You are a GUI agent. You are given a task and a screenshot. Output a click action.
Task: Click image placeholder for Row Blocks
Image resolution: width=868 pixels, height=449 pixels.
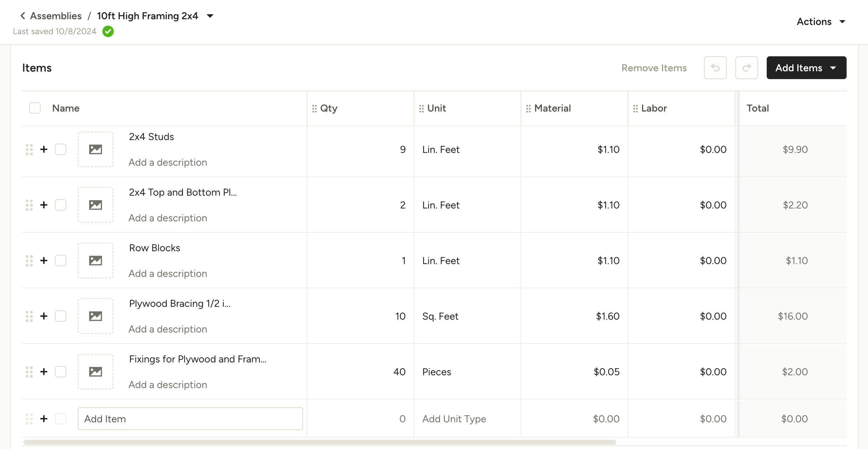point(96,260)
